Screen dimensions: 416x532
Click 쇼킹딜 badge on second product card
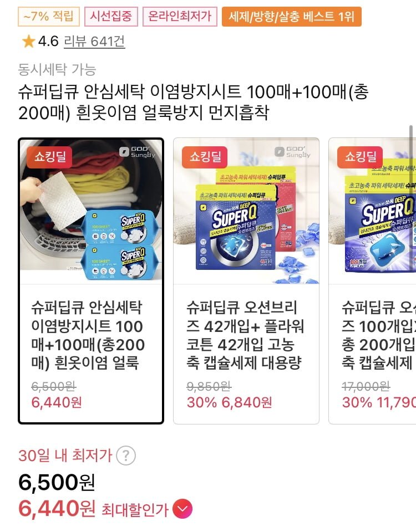point(205,157)
